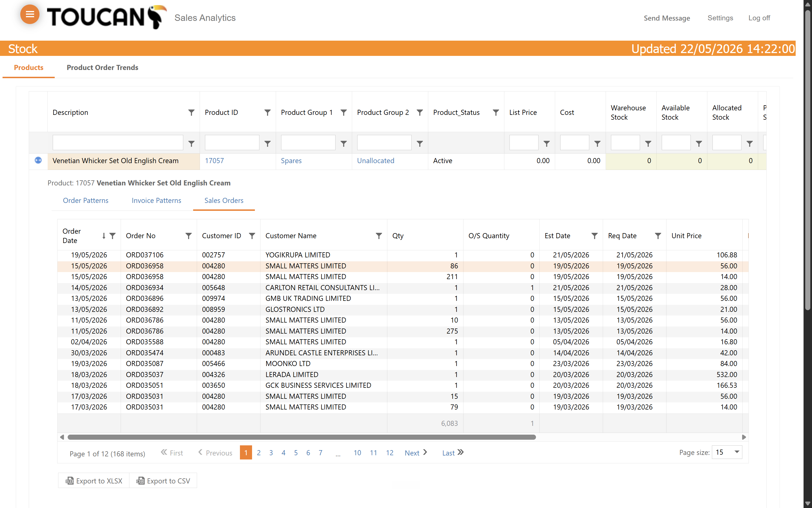Open Warehouse Stock filter-row condition icon

[648, 143]
